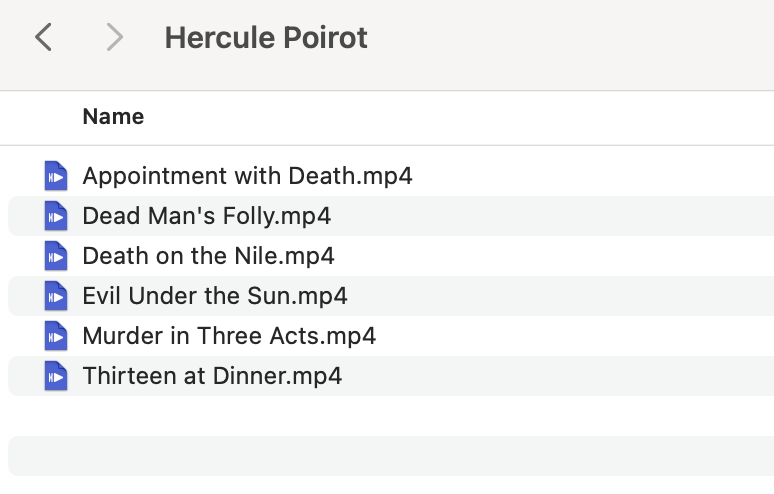Select the file named Evil Under the Sun.mp4
The image size is (774, 494).
coord(215,296)
